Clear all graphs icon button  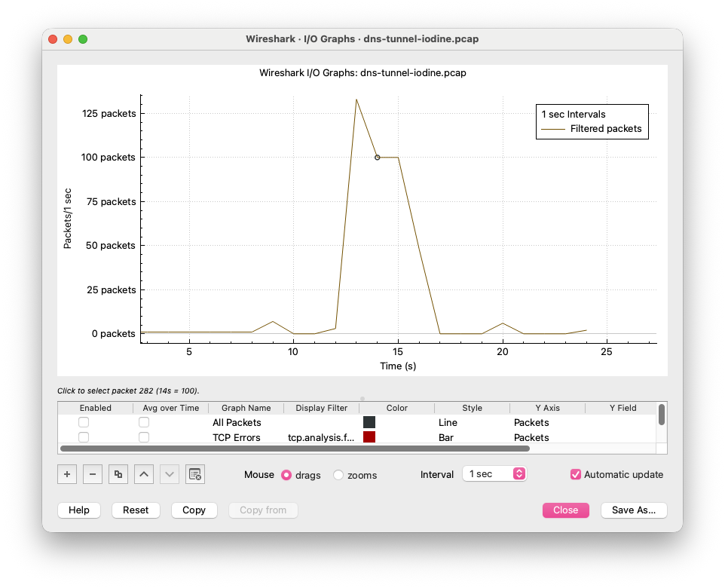pos(195,474)
